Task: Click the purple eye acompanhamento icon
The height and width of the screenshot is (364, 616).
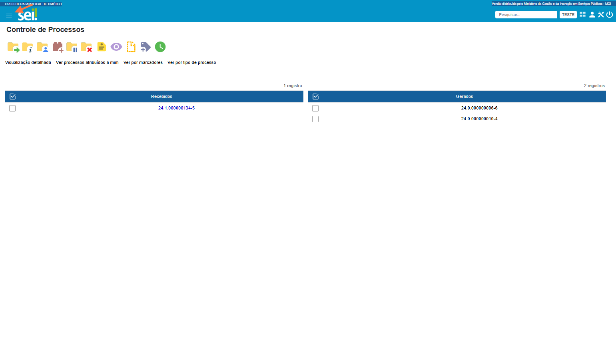Action: click(x=116, y=47)
